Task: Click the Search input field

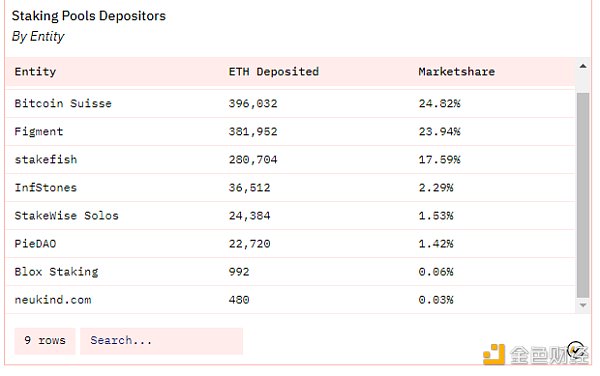Action: click(x=161, y=340)
